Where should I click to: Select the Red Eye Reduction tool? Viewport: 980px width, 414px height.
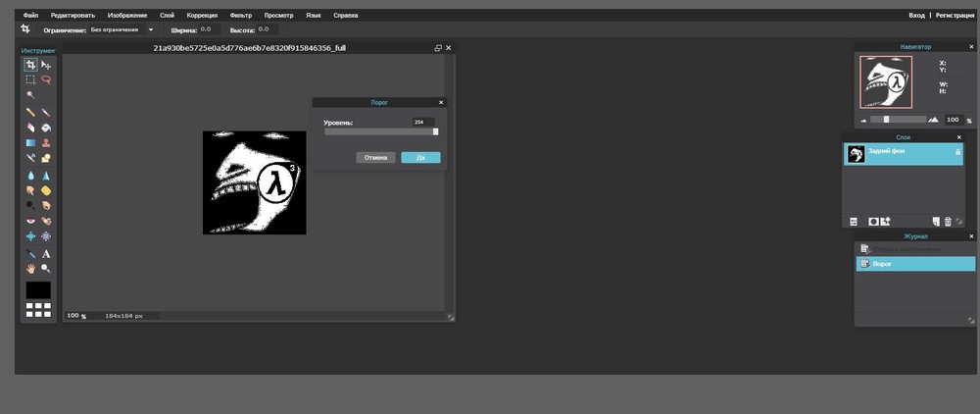click(30, 222)
